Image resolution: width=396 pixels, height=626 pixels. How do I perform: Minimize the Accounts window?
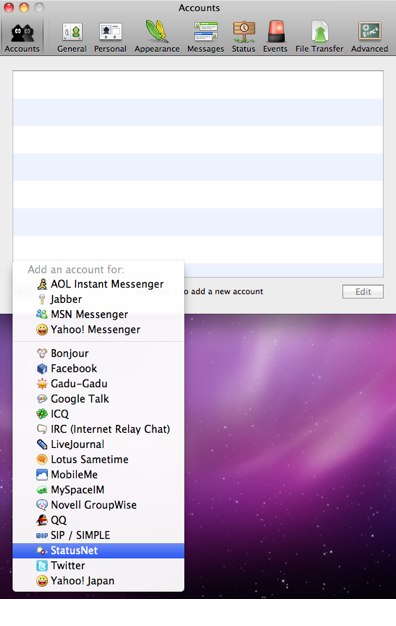click(x=24, y=7)
